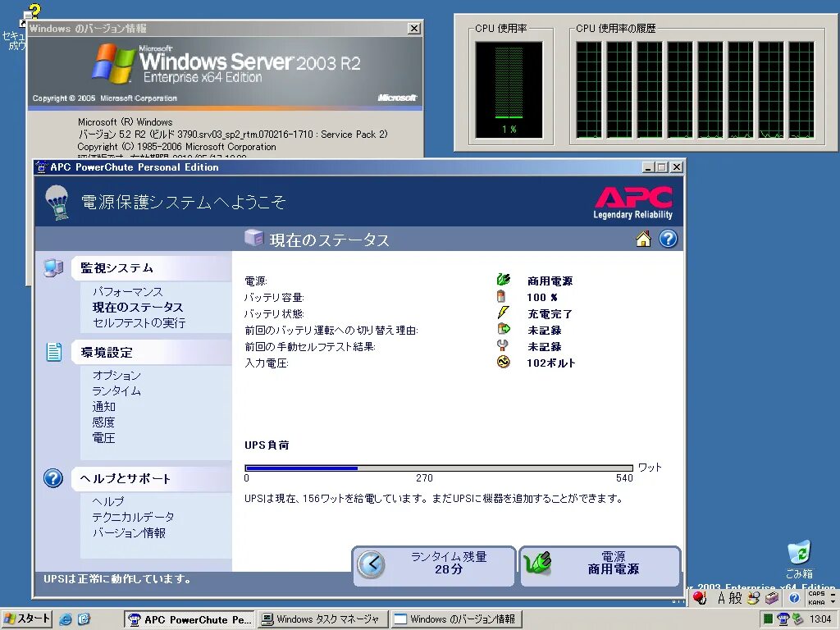Click the IME 般 conversion mode button

(736, 598)
